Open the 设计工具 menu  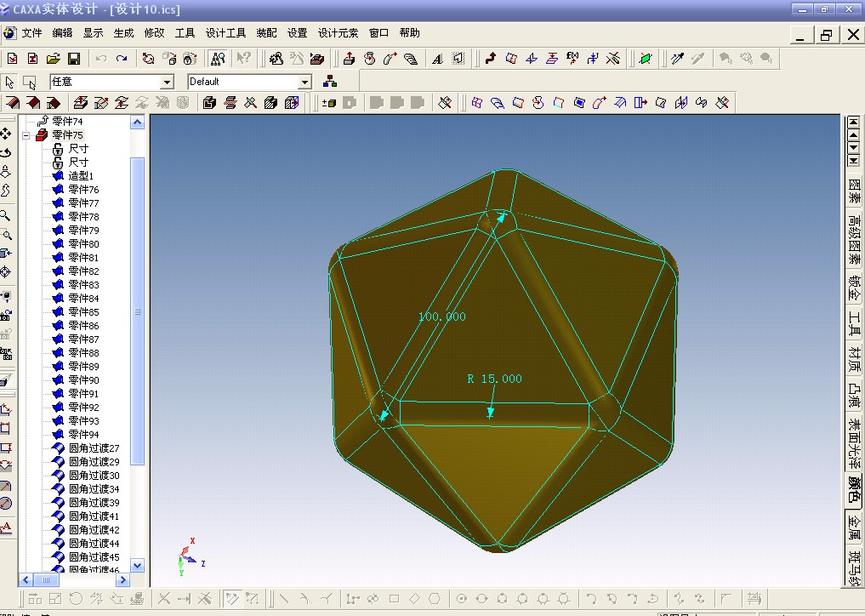point(225,33)
